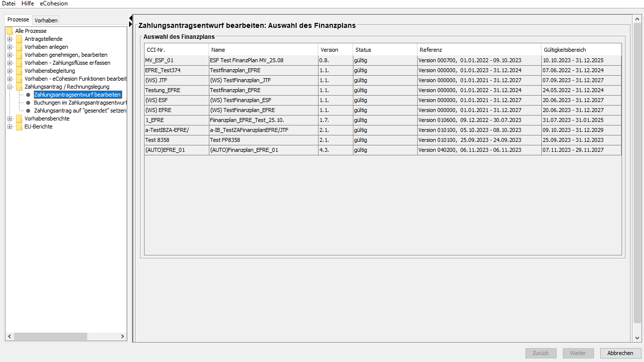Click the EU-Berichte folder icon
The image size is (644, 362).
click(x=19, y=126)
